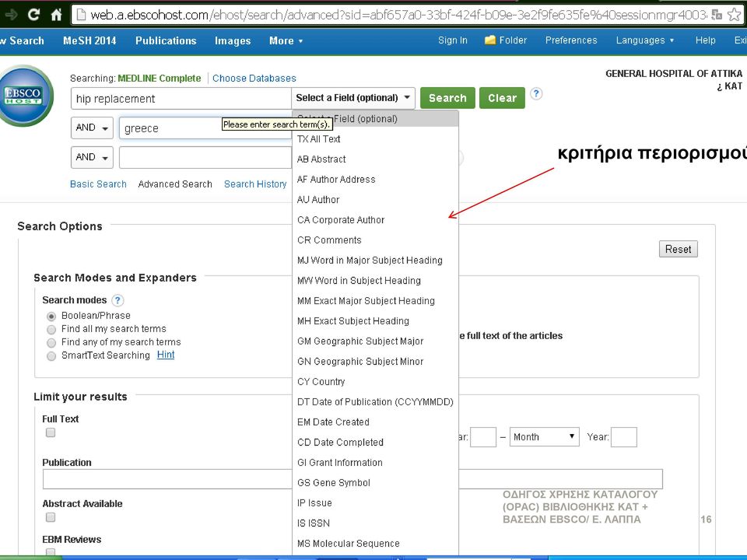
Task: Choose DT Date of Publication option
Action: coord(375,402)
